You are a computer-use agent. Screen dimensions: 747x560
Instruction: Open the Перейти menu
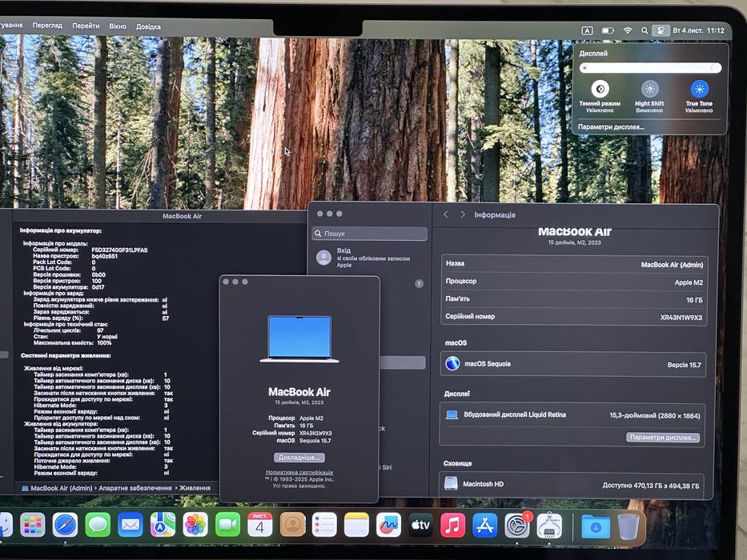pos(86,26)
